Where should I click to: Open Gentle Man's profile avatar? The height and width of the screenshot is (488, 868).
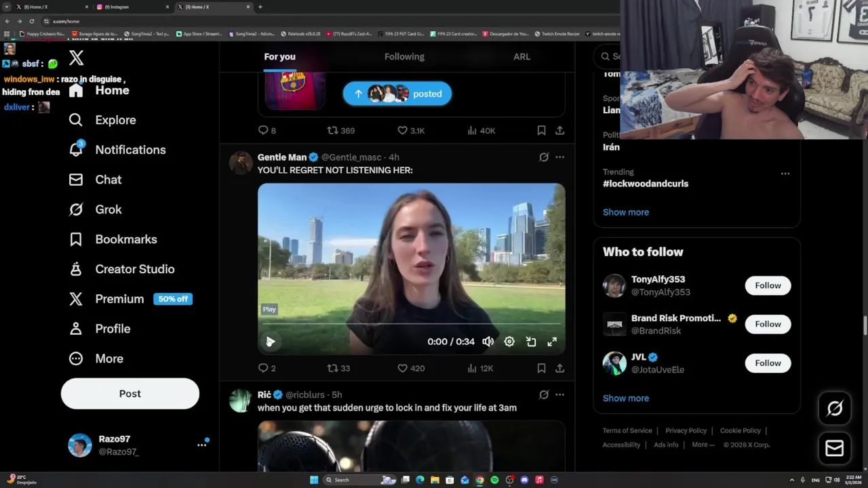click(x=241, y=163)
